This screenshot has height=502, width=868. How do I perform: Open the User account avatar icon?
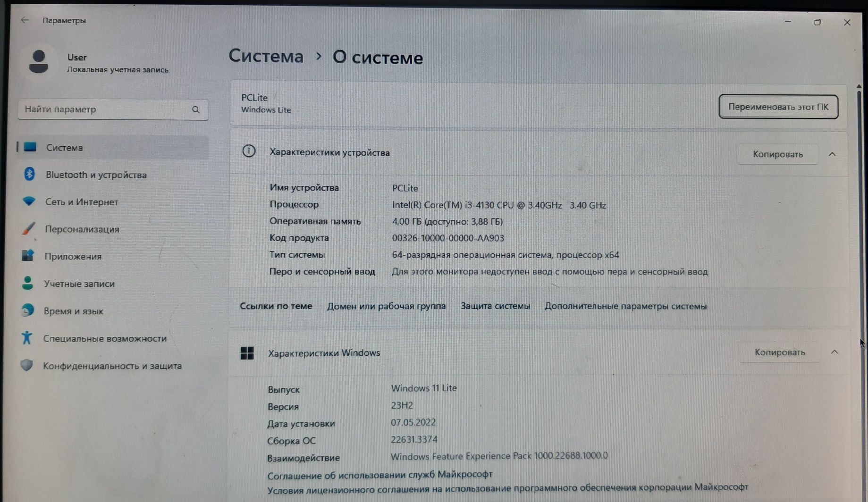pos(38,62)
